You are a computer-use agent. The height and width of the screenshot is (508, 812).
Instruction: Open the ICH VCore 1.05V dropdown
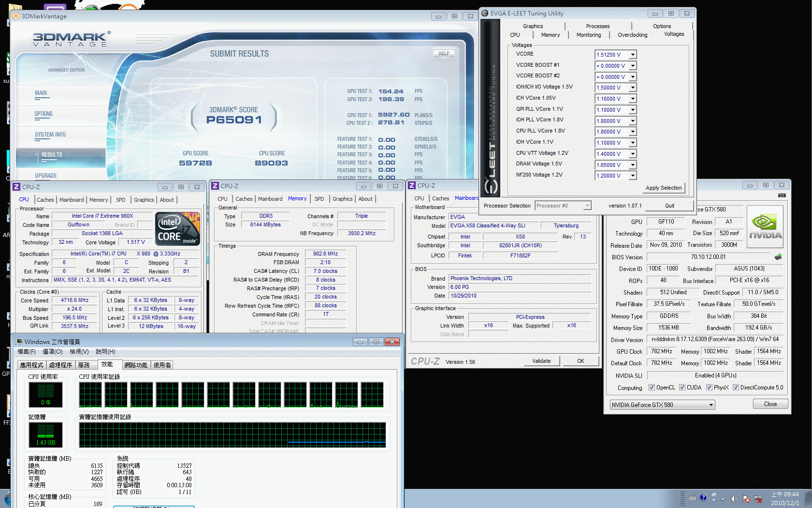pos(633,99)
